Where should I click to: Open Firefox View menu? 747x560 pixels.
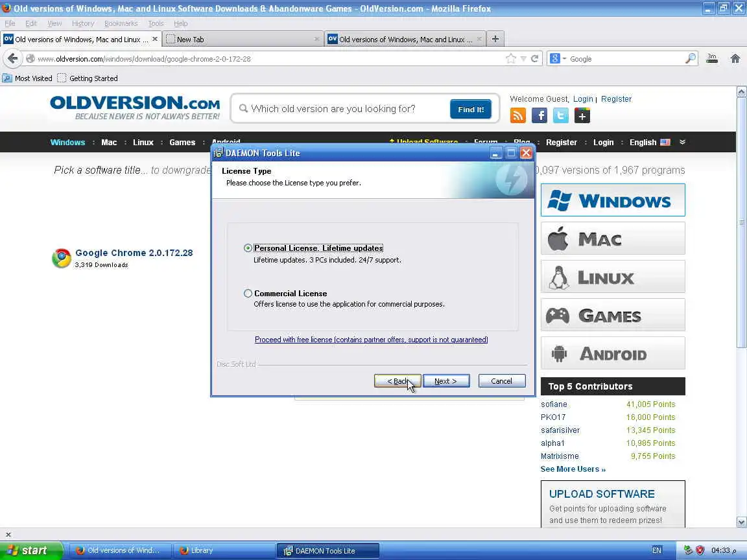54,23
